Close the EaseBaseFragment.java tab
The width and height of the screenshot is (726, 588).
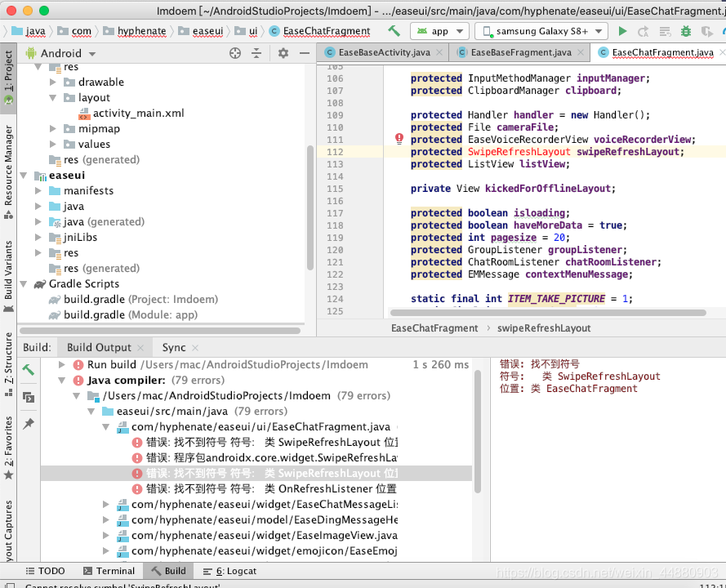click(581, 52)
